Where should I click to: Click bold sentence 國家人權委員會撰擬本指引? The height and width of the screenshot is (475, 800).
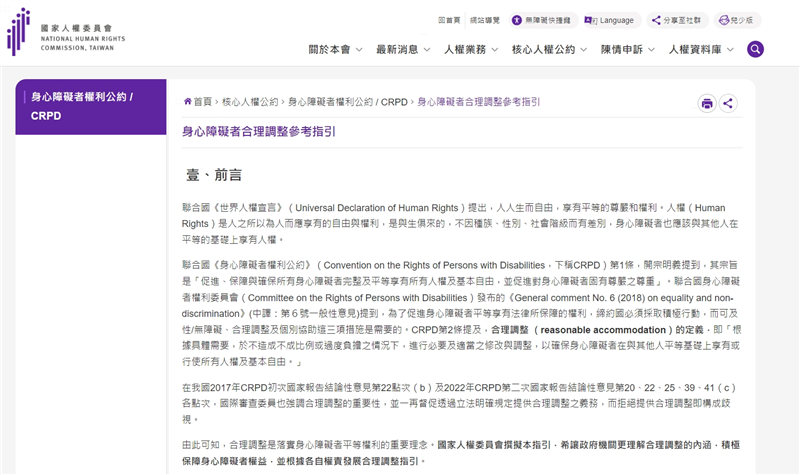point(494,445)
